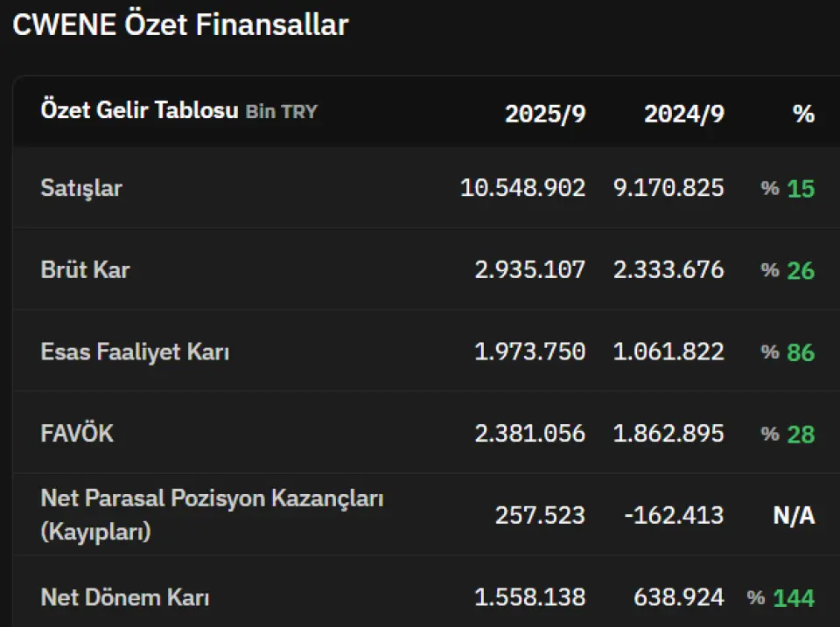Click the N/A percent change cell
The height and width of the screenshot is (627, 840).
(794, 516)
